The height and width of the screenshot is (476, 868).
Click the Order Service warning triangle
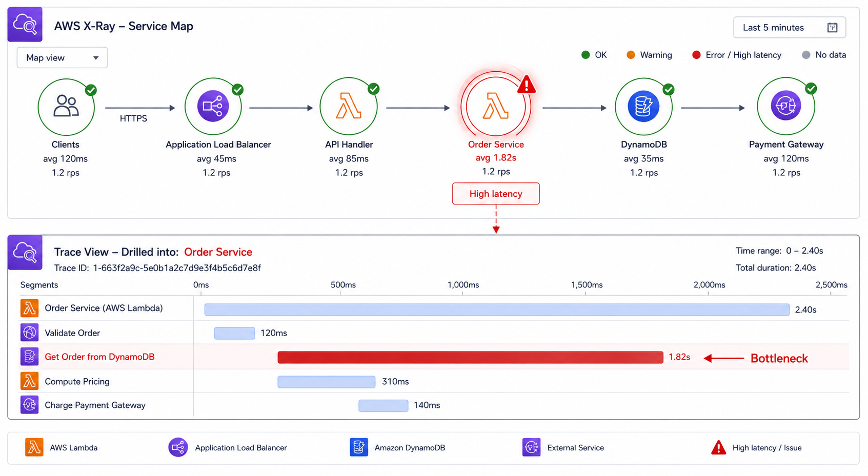click(527, 85)
